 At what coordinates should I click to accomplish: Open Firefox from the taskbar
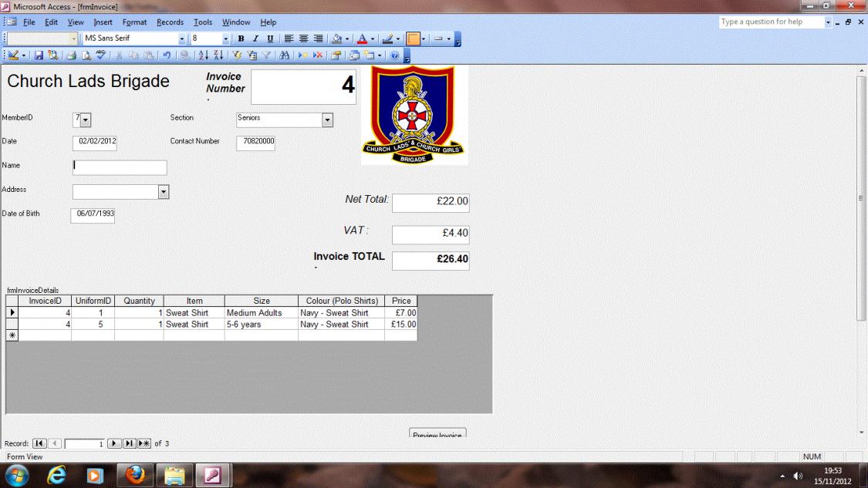[x=135, y=475]
